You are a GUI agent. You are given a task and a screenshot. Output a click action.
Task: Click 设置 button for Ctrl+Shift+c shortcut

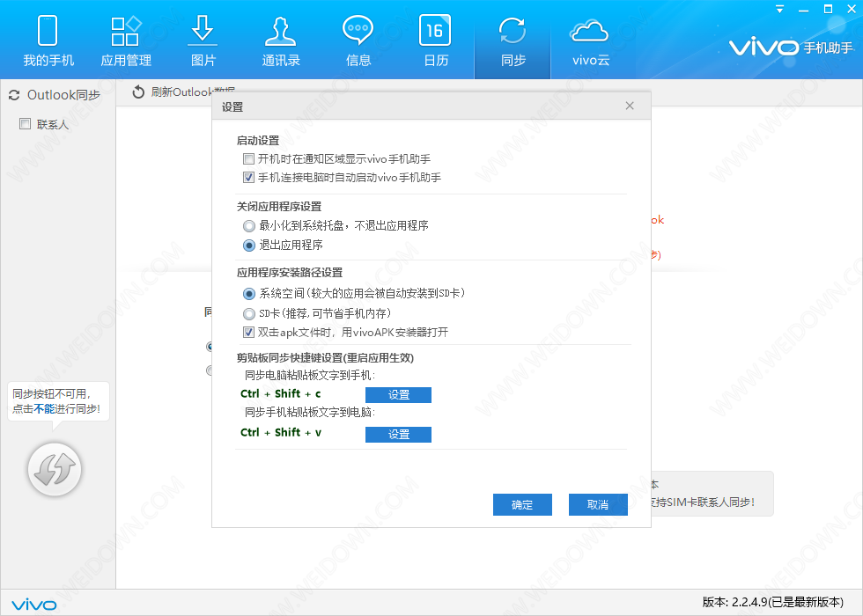click(398, 395)
